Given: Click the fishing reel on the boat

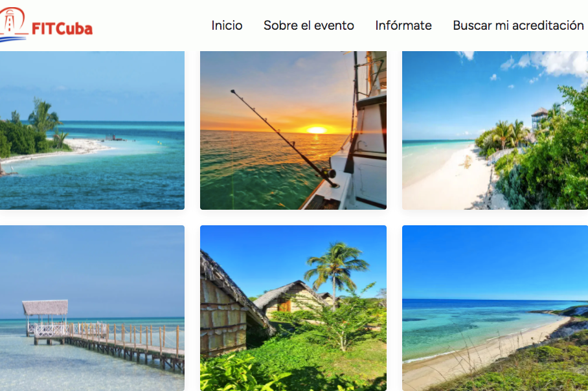Looking at the screenshot, I should coord(328,173).
